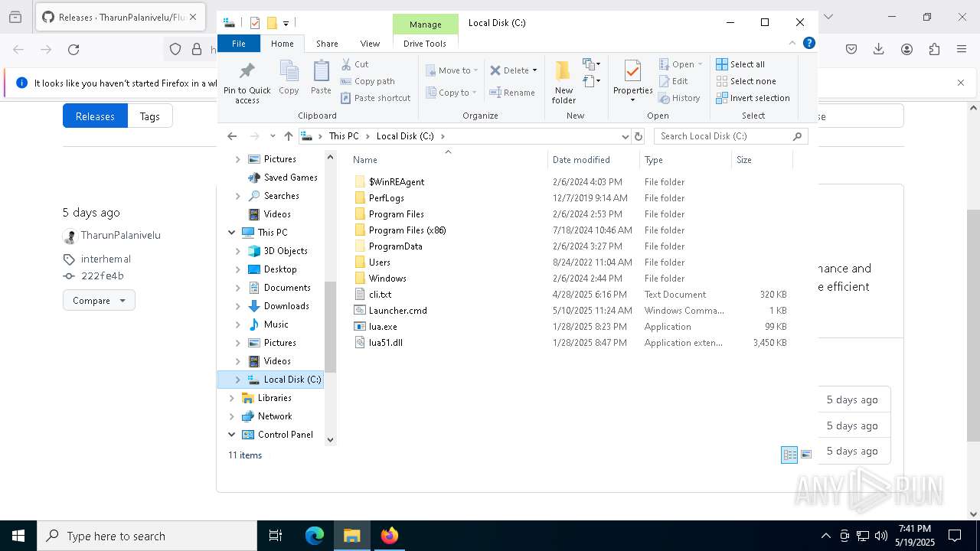Click the Paste ribbon icon
This screenshot has width=980, height=551.
tap(321, 77)
